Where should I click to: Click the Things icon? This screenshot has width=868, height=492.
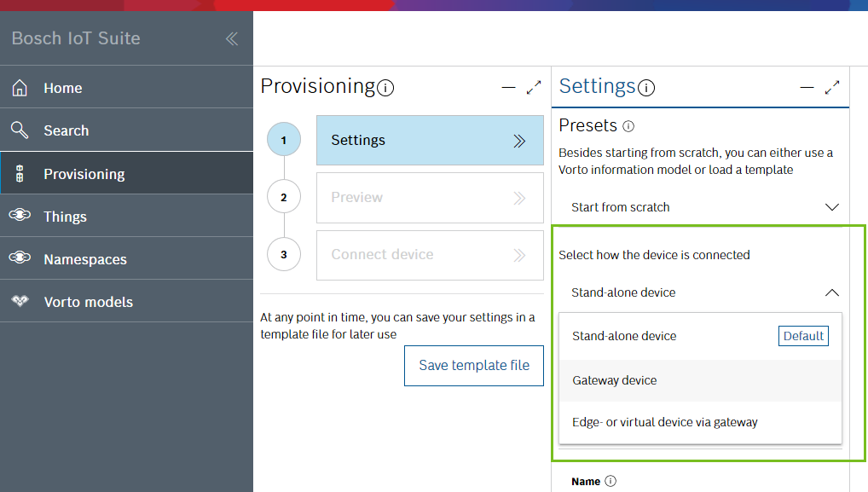(20, 215)
